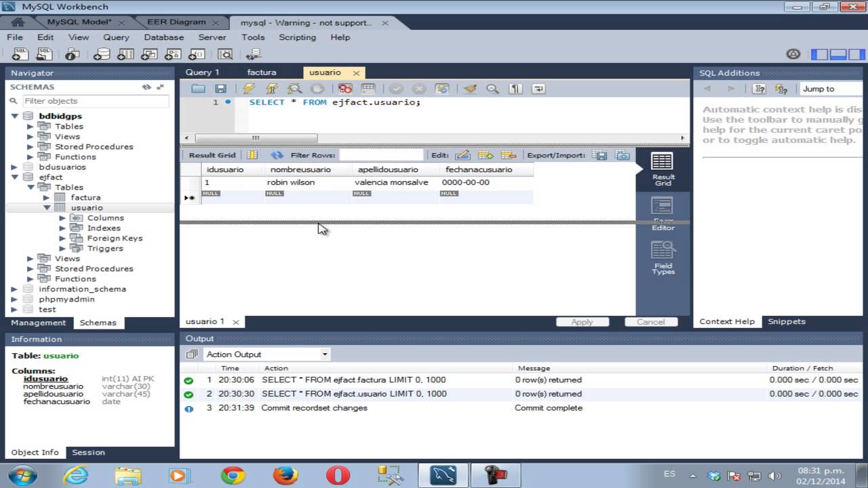Collapse the bdbidgps schema node
The image size is (868, 488).
tap(15, 116)
